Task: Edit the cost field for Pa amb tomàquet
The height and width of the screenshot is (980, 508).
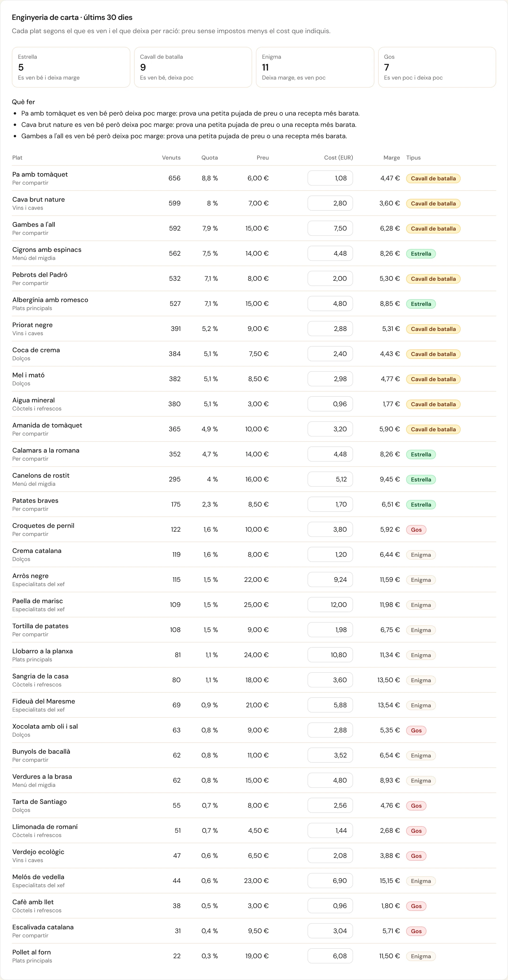Action: coord(330,178)
